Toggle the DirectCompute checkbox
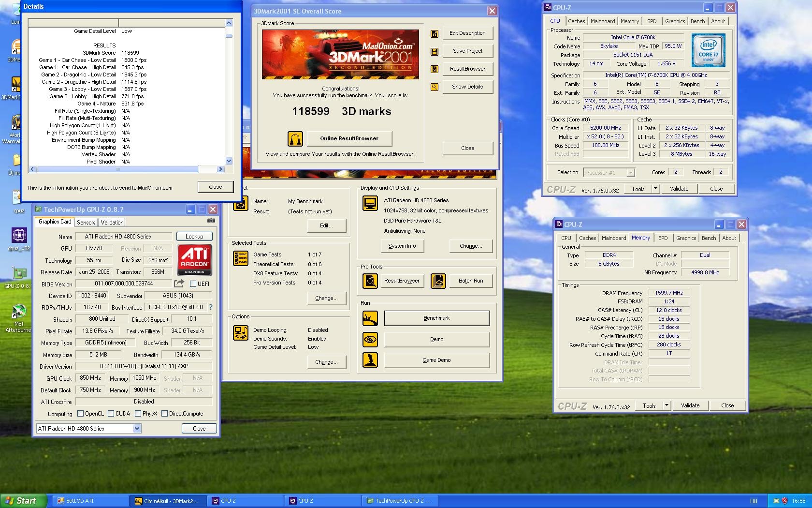 click(165, 414)
